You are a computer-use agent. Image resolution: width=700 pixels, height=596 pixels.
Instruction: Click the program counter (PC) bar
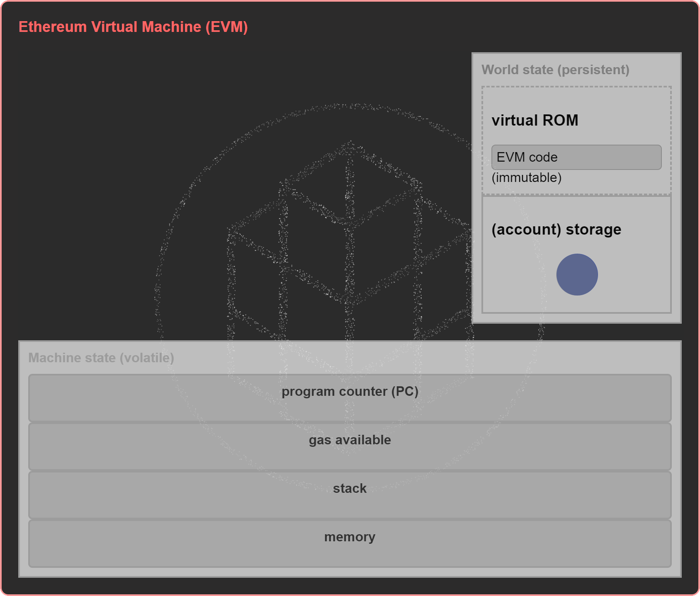point(350,398)
